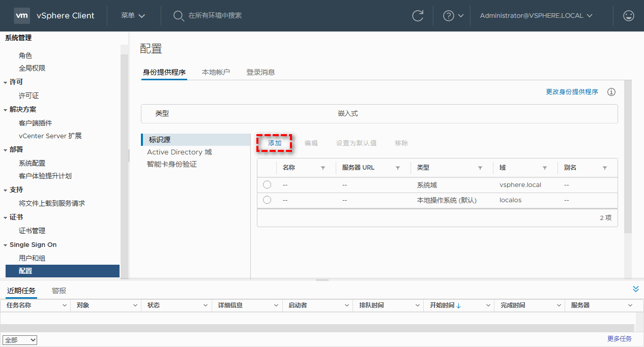644x347 pixels.
Task: Select the localos row radio button
Action: click(267, 200)
